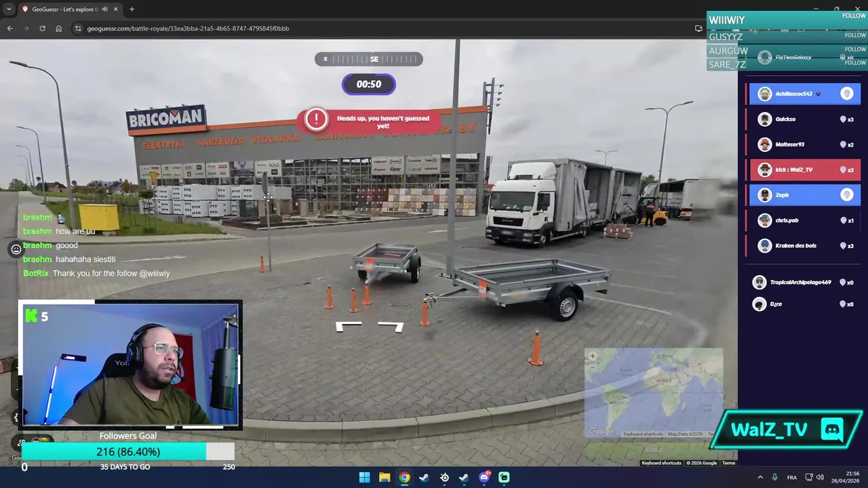This screenshot has height=488, width=868.
Task: Click braehm's 'hahahaha siestiti' chat message
Action: [x=69, y=259]
